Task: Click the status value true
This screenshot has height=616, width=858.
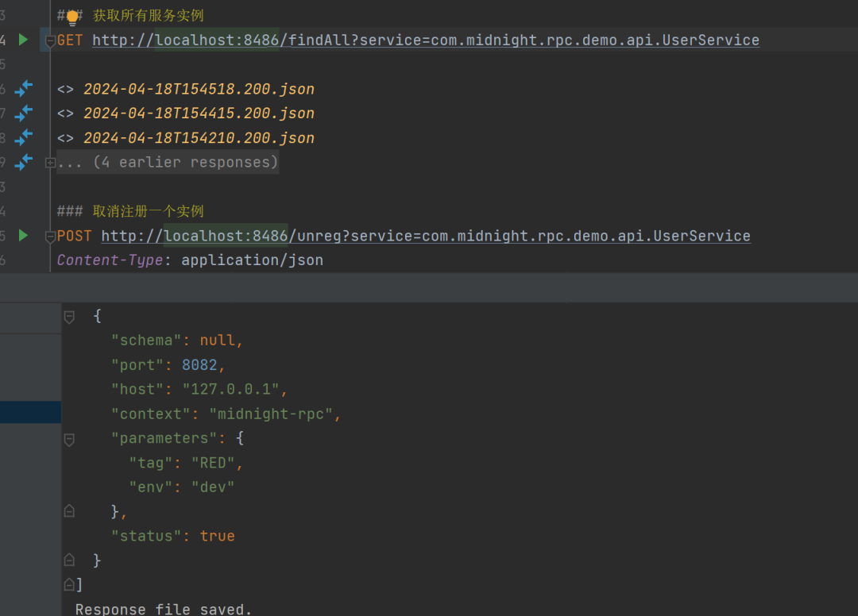Action: pos(217,536)
